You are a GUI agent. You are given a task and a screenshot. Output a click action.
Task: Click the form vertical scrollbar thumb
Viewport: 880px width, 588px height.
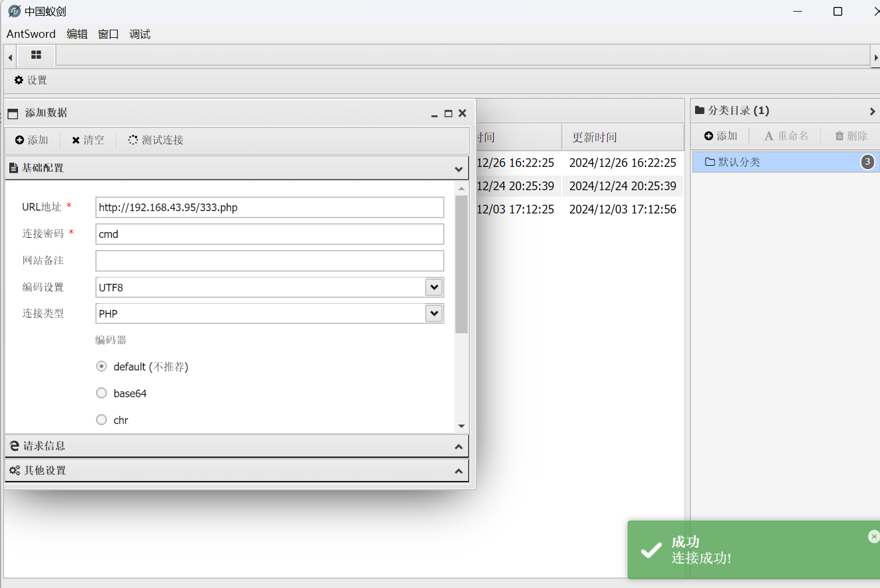tap(461, 265)
